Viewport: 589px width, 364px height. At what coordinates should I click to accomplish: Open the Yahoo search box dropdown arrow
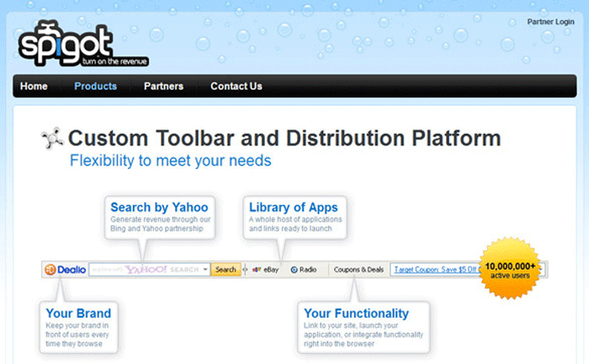tap(205, 270)
